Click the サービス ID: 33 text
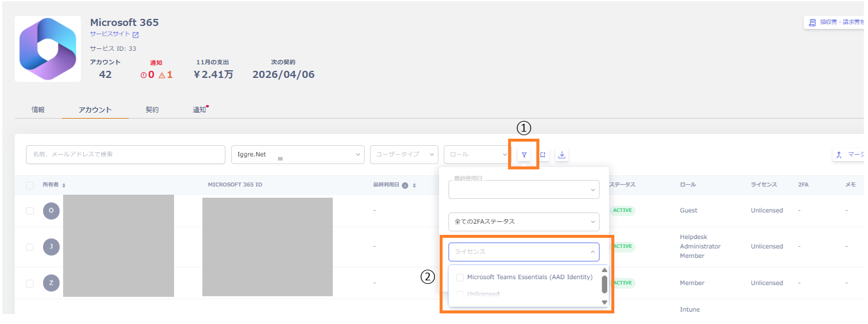 113,48
